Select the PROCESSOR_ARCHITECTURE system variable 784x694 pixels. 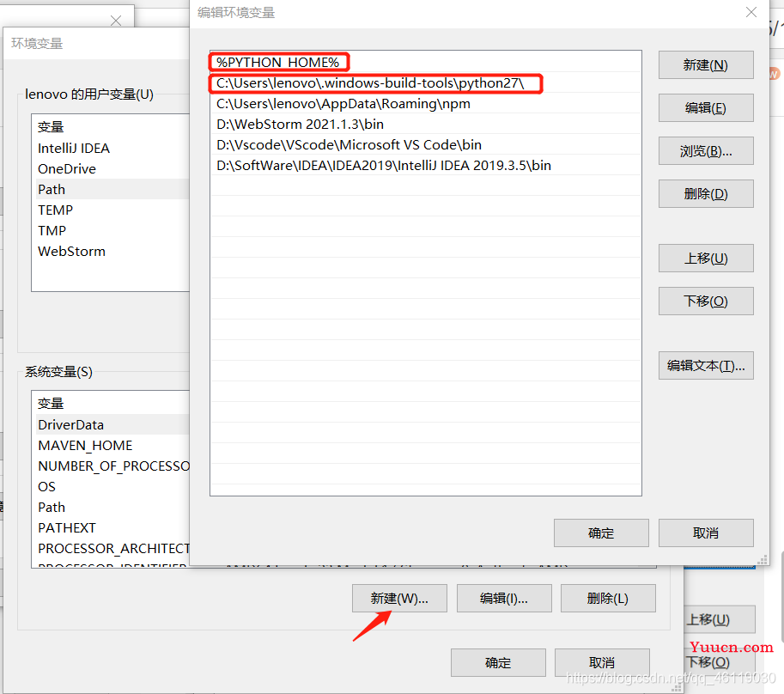pyautogui.click(x=111, y=549)
